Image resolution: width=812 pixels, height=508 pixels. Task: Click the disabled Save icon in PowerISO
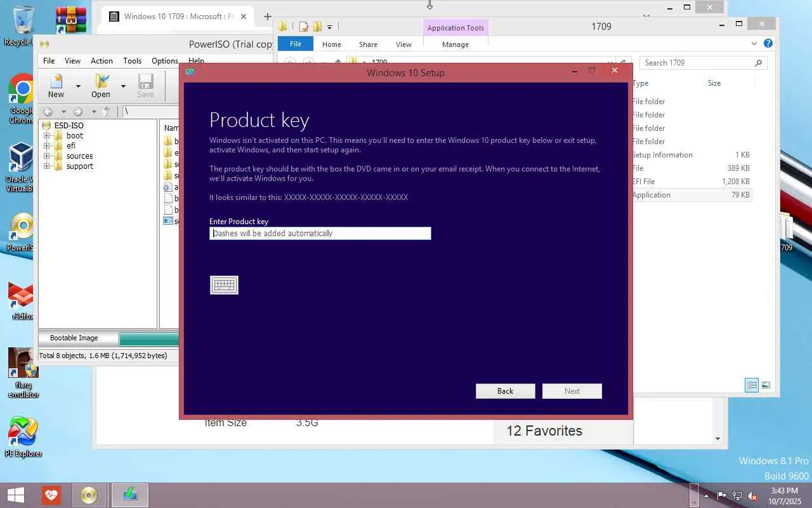point(145,86)
